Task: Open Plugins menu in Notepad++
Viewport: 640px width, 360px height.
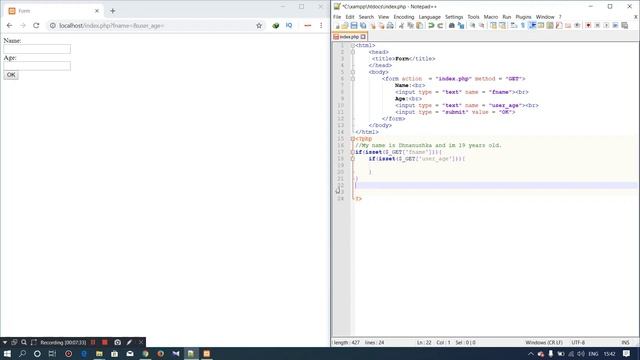Action: click(x=523, y=17)
